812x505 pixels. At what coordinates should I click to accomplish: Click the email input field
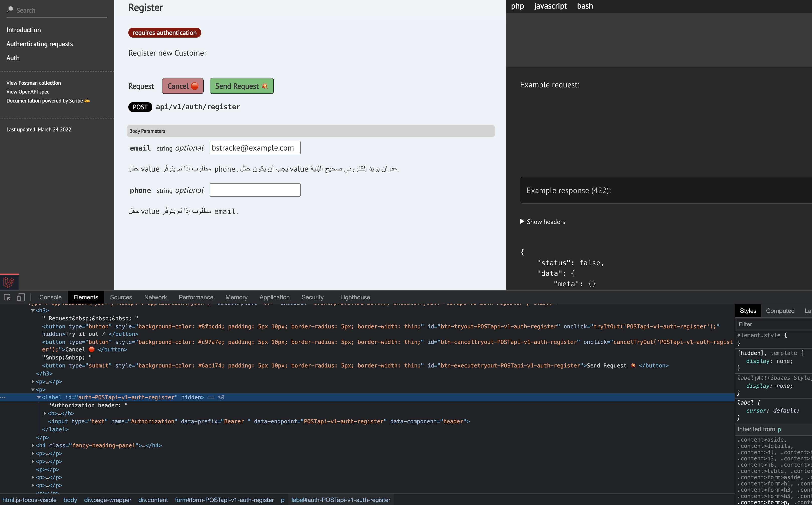tap(255, 148)
